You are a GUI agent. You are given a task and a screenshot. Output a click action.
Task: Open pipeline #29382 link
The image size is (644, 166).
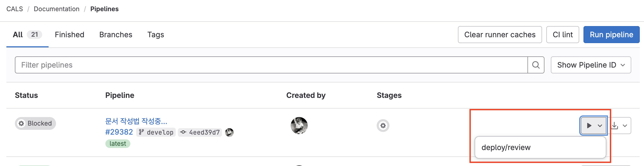pyautogui.click(x=119, y=132)
